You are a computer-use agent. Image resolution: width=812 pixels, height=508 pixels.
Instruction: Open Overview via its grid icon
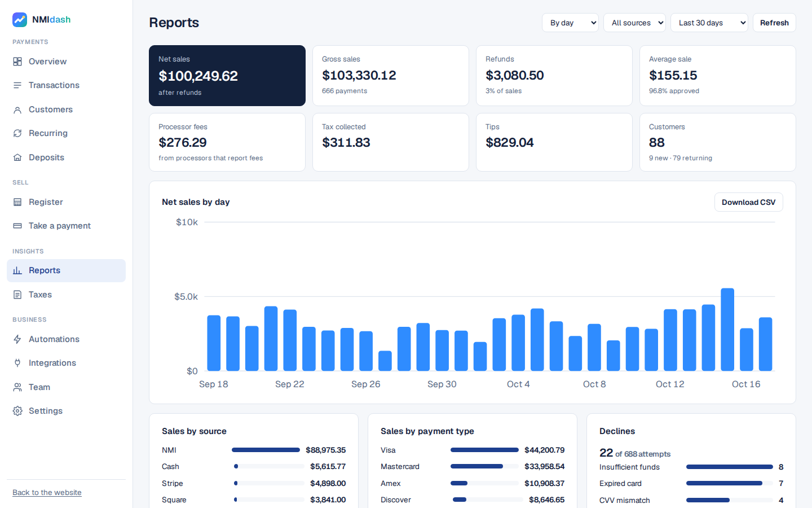[x=17, y=62]
